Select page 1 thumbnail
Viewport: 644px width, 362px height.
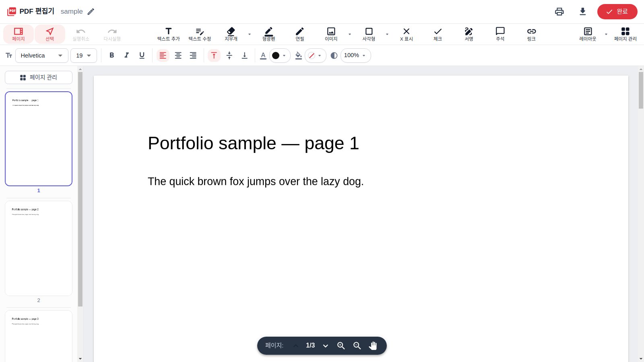(x=39, y=139)
